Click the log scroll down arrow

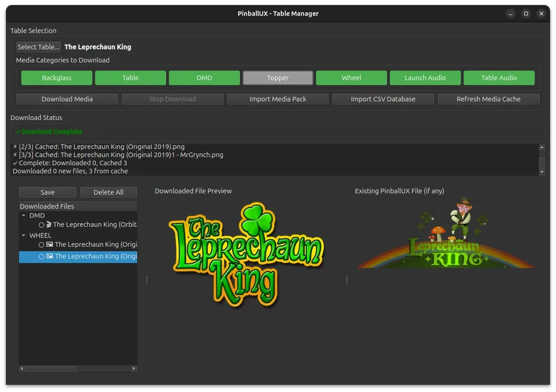pyautogui.click(x=542, y=172)
